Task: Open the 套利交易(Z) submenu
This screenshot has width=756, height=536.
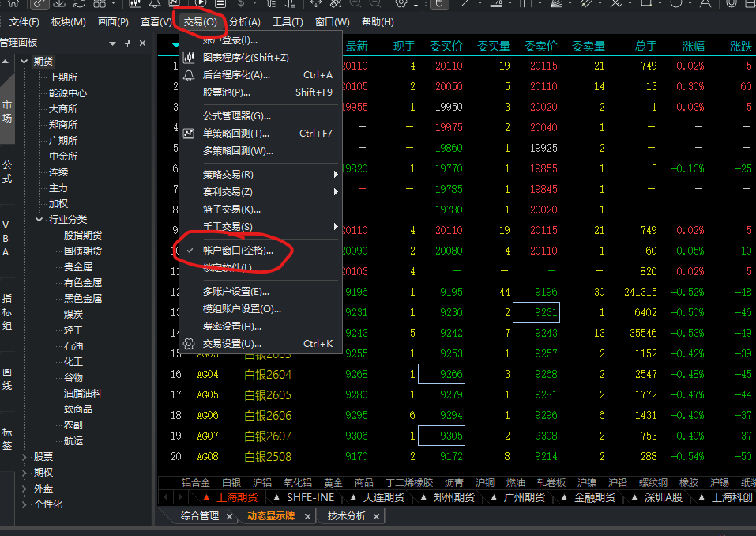Action: pyautogui.click(x=261, y=192)
